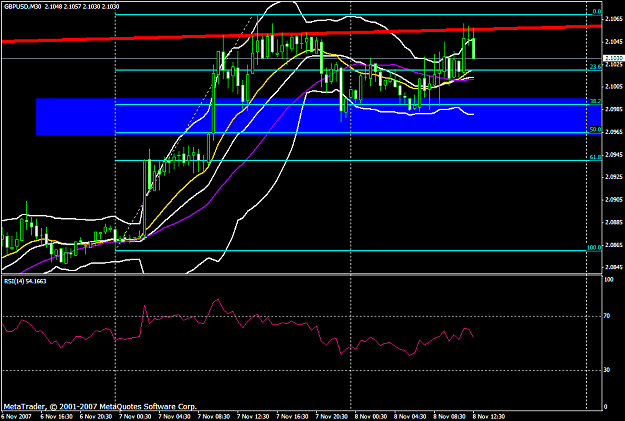Image resolution: width=625 pixels, height=421 pixels.
Task: Click the 7 Nov 16:30 time label
Action: 293,416
